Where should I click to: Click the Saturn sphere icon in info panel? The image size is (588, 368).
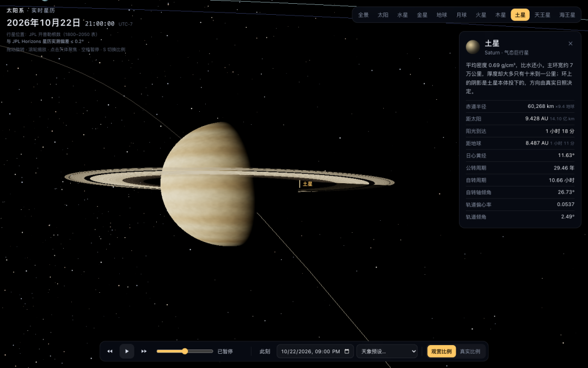pos(473,47)
